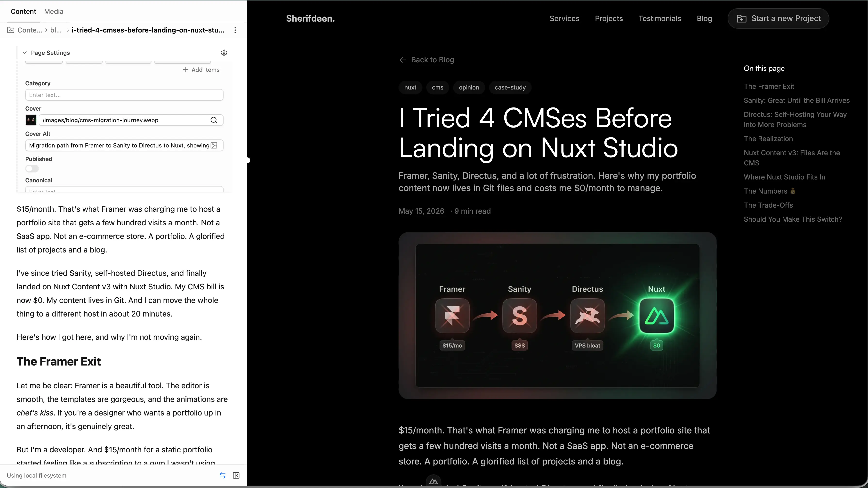Jump to Directus: Self-Hosting Your Way section
Image resolution: width=868 pixels, height=488 pixels.
point(795,120)
